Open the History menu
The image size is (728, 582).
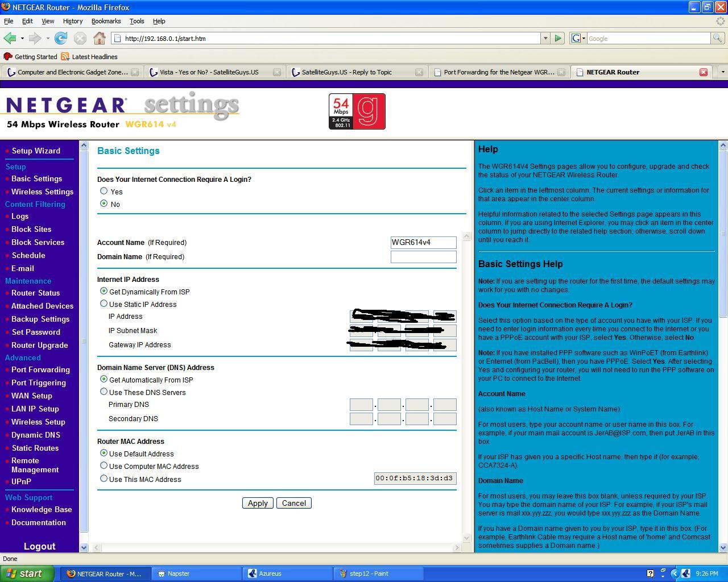click(73, 21)
